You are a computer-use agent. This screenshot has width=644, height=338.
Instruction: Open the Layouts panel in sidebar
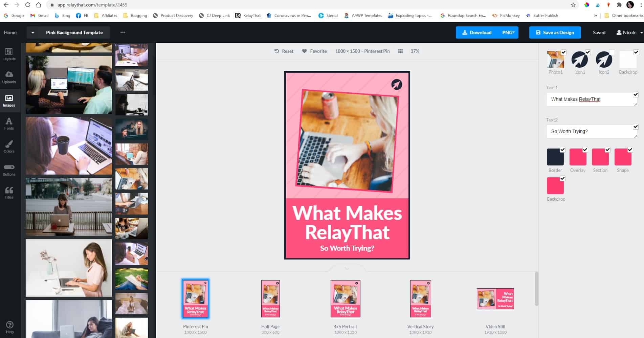point(9,54)
